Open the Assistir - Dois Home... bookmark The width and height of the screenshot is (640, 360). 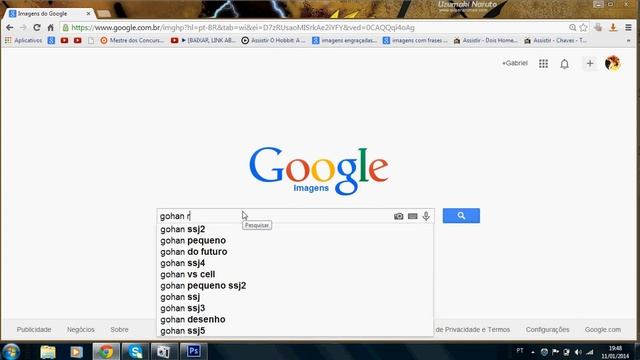click(x=485, y=40)
